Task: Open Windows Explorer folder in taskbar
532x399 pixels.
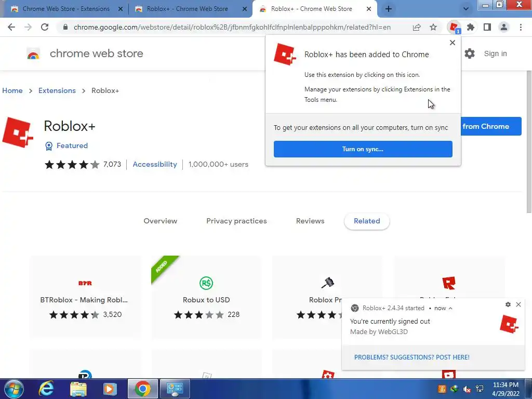Action: point(78,389)
